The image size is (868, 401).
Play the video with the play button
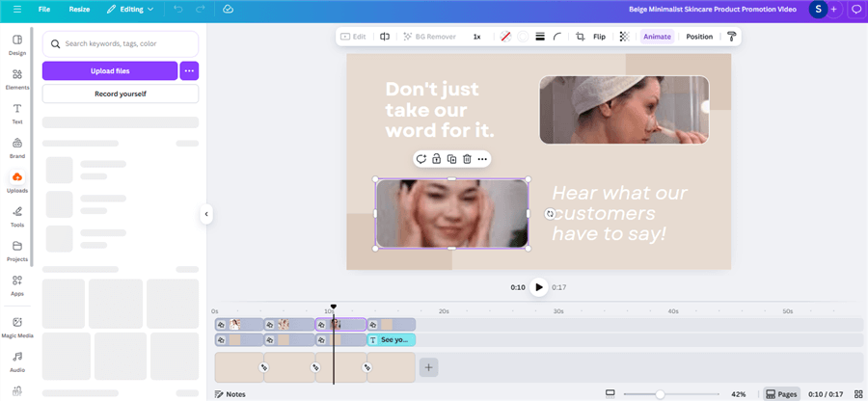[x=538, y=287]
